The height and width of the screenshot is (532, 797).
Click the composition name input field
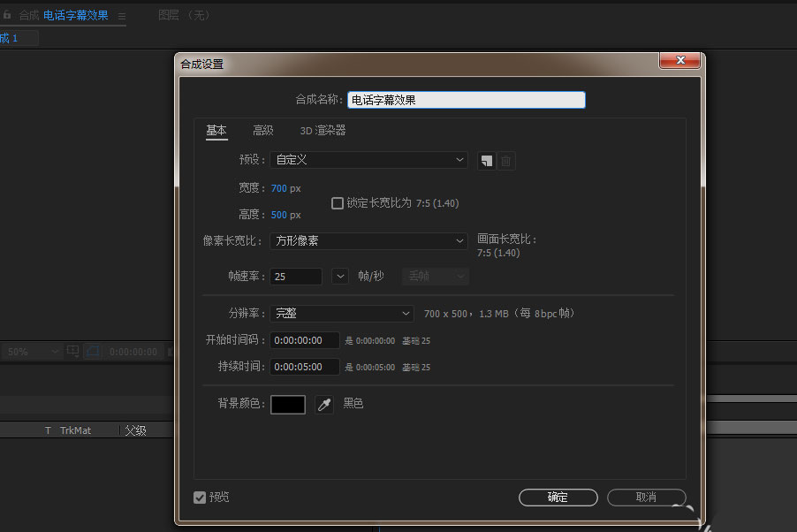[466, 99]
